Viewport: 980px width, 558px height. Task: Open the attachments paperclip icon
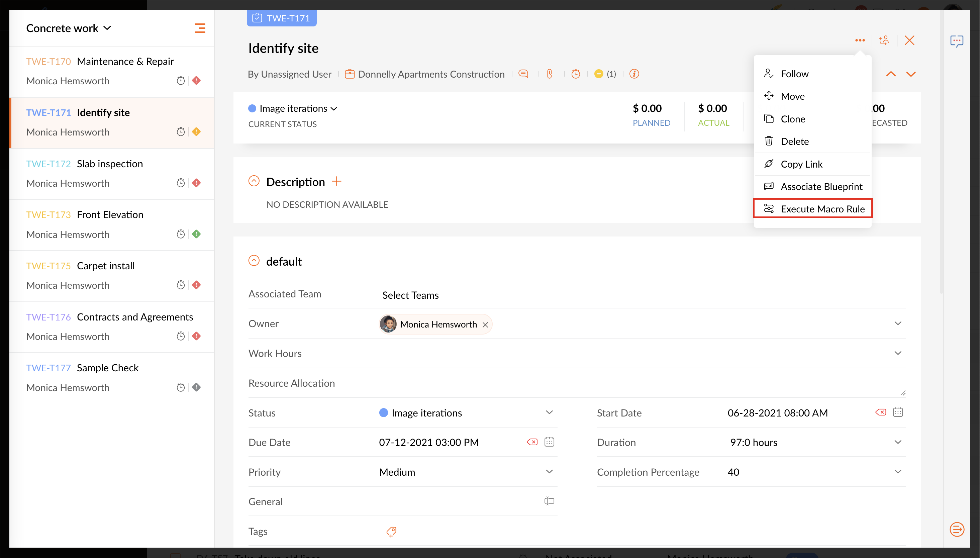[550, 74]
